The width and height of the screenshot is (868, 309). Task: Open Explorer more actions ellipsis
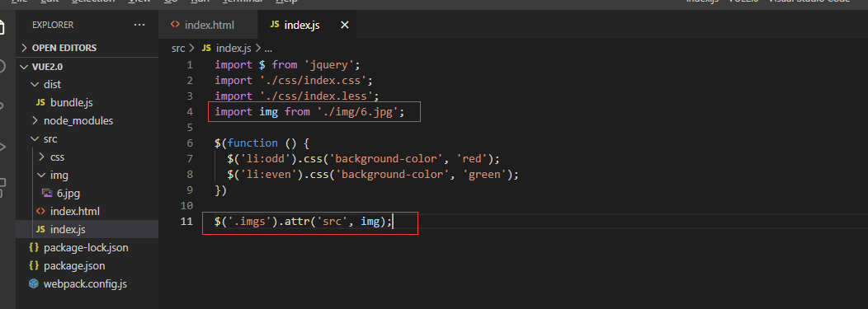click(139, 25)
